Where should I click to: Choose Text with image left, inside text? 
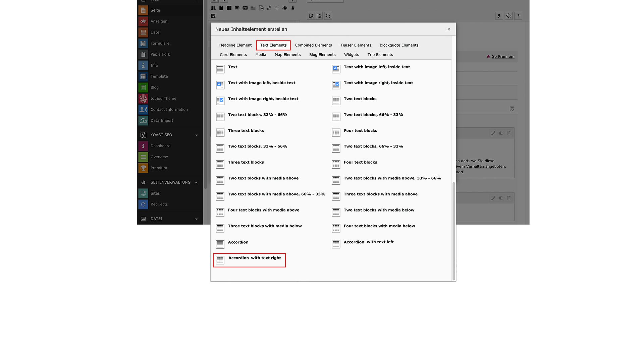pyautogui.click(x=376, y=67)
